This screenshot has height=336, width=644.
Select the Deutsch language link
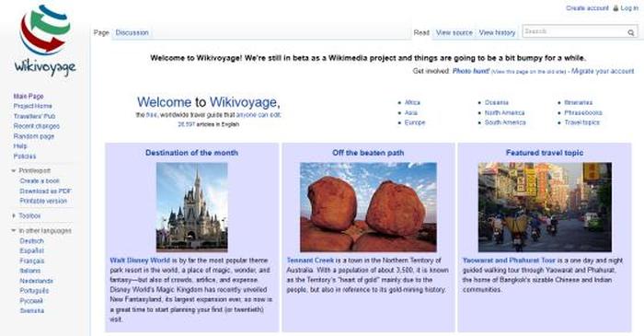pos(31,240)
